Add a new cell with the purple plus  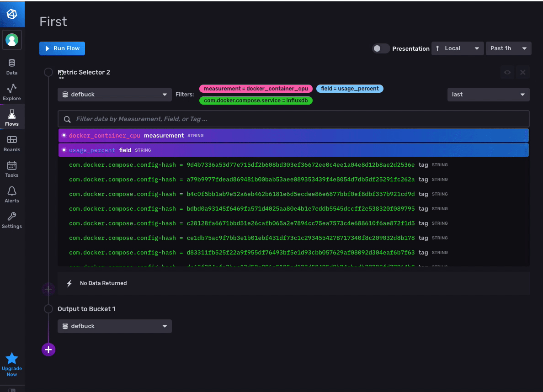point(48,350)
